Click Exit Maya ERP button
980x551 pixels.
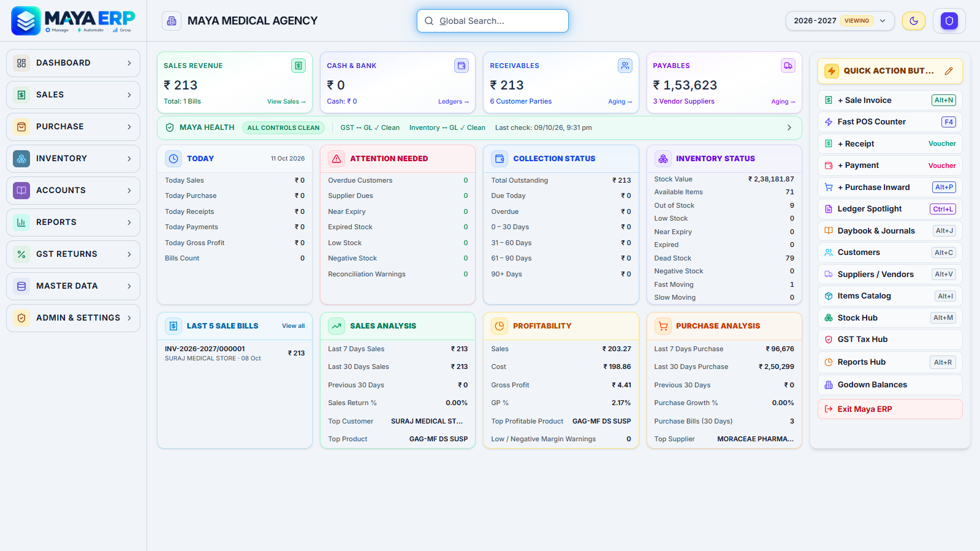[890, 409]
